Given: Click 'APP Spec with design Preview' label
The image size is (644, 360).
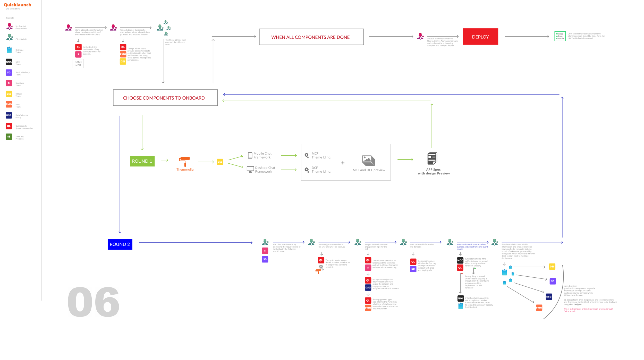Looking at the screenshot, I should [434, 171].
